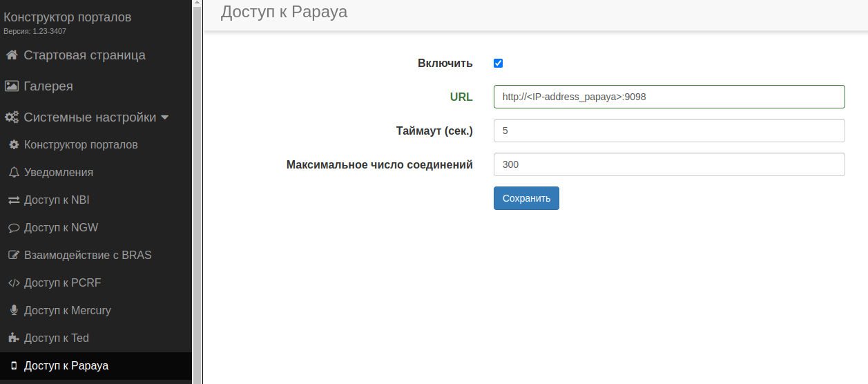This screenshot has height=384, width=868.
Task: Click the puzzle icon beside Доступ к Ted
Action: tap(13, 338)
